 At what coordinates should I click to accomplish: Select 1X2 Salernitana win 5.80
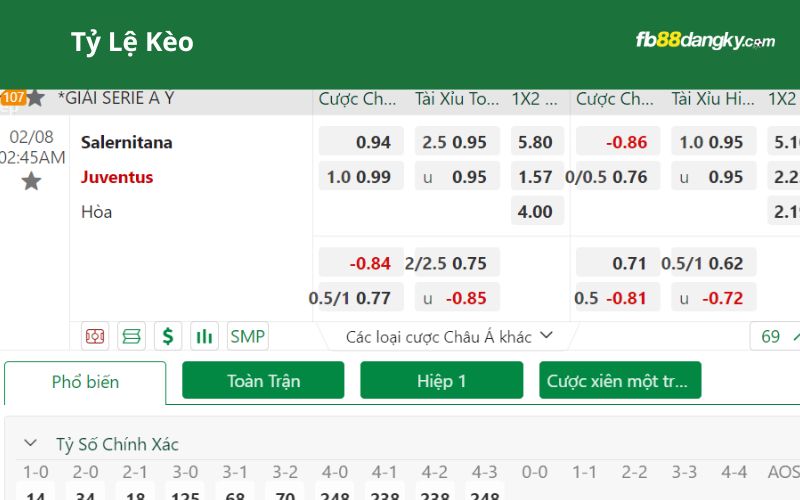click(x=537, y=141)
